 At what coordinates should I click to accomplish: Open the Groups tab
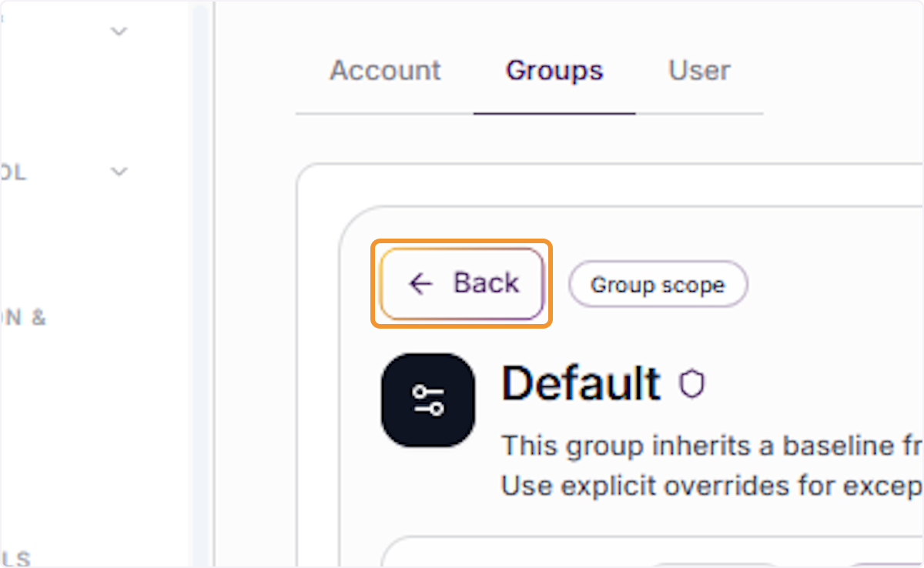pyautogui.click(x=554, y=71)
